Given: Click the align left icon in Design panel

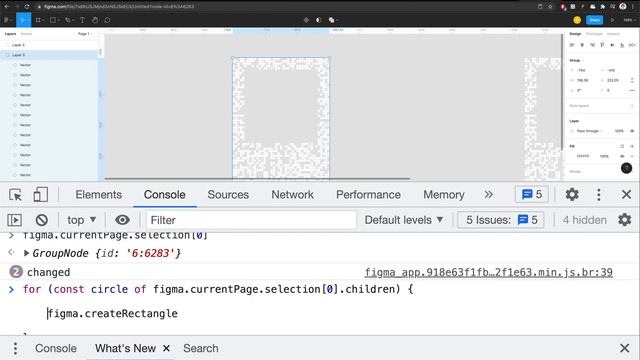Looking at the screenshot, I should click(x=572, y=45).
